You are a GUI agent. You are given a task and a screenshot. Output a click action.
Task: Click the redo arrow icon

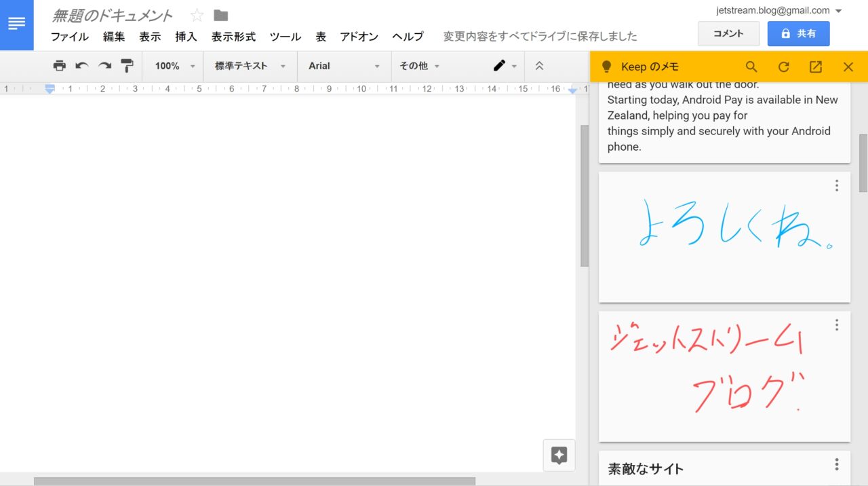(x=104, y=66)
